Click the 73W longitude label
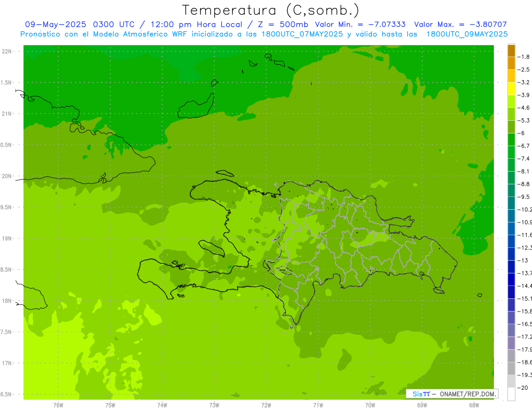Image resolution: width=532 pixels, height=411 pixels. pyautogui.click(x=214, y=405)
